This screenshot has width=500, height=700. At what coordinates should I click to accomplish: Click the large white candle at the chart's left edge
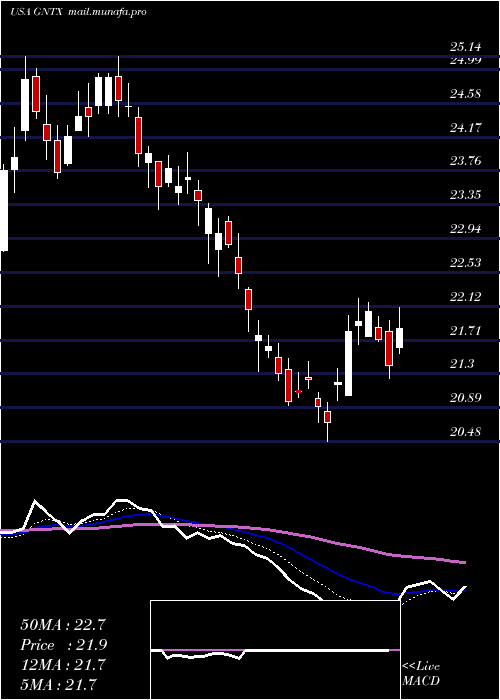coord(4,210)
